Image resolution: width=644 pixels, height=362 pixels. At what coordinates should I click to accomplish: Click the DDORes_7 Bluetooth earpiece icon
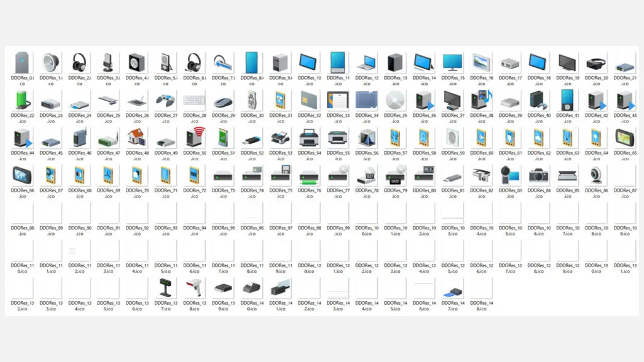(x=223, y=63)
